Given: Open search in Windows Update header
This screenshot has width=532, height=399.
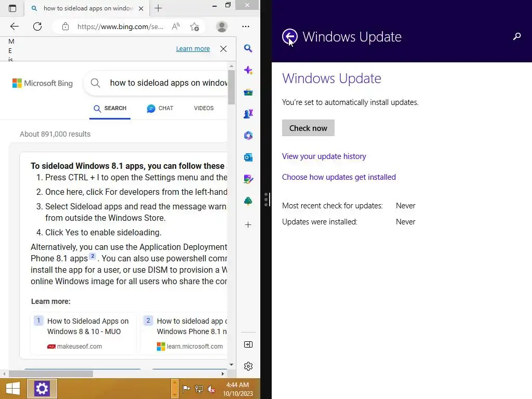Looking at the screenshot, I should point(517,36).
